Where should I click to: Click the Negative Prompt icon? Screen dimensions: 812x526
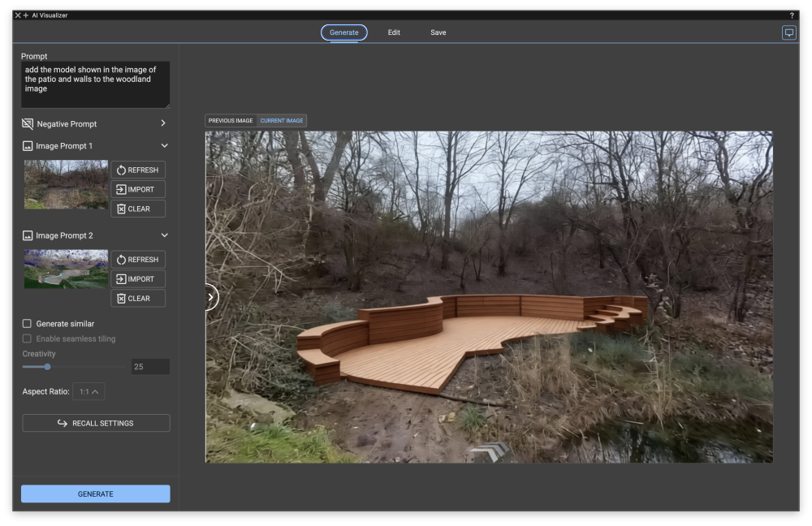click(x=28, y=124)
